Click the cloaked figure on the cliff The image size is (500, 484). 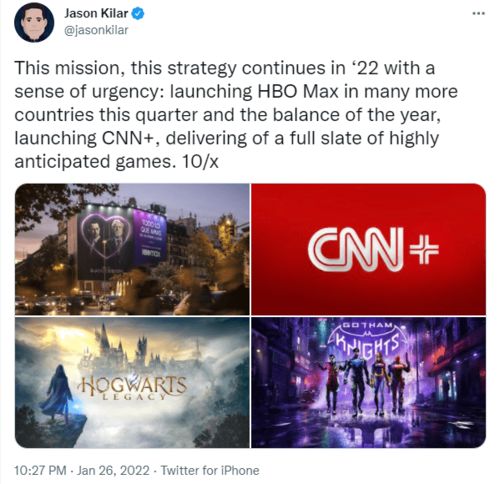pyautogui.click(x=58, y=395)
